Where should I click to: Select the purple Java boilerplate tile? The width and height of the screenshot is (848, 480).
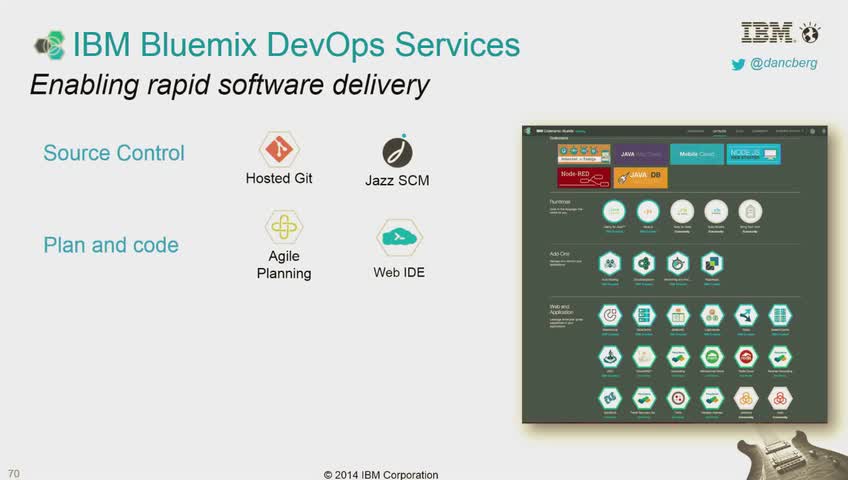pos(640,154)
